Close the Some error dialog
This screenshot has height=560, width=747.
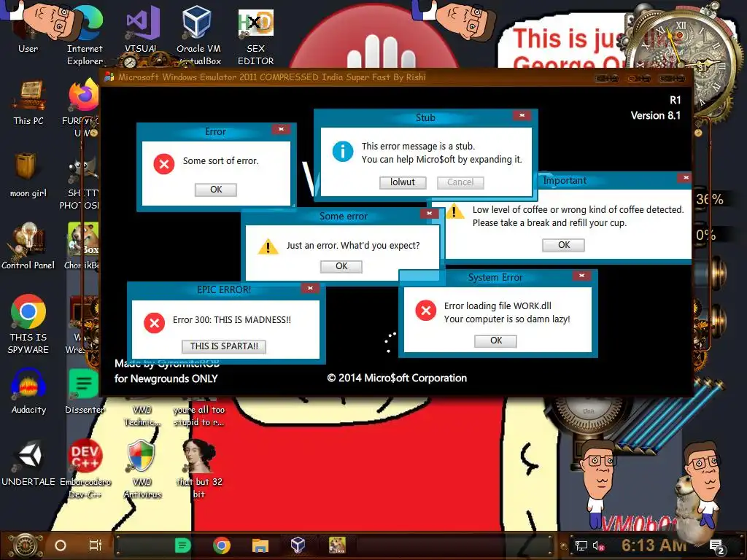[429, 214]
